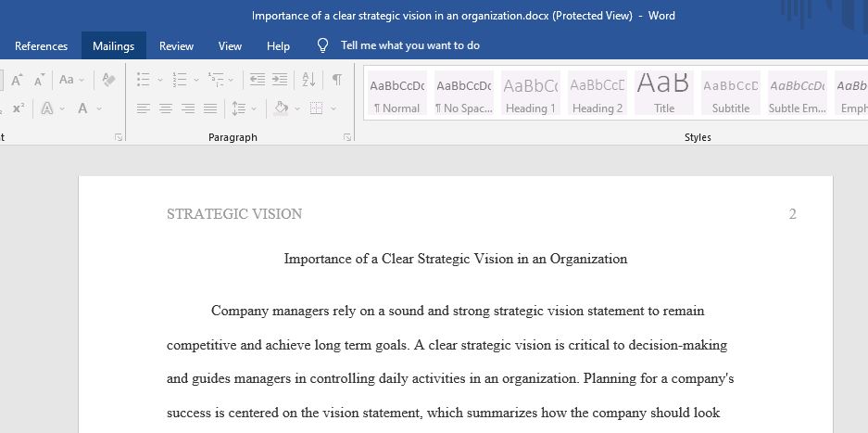Switch to the Review tab

(x=176, y=46)
